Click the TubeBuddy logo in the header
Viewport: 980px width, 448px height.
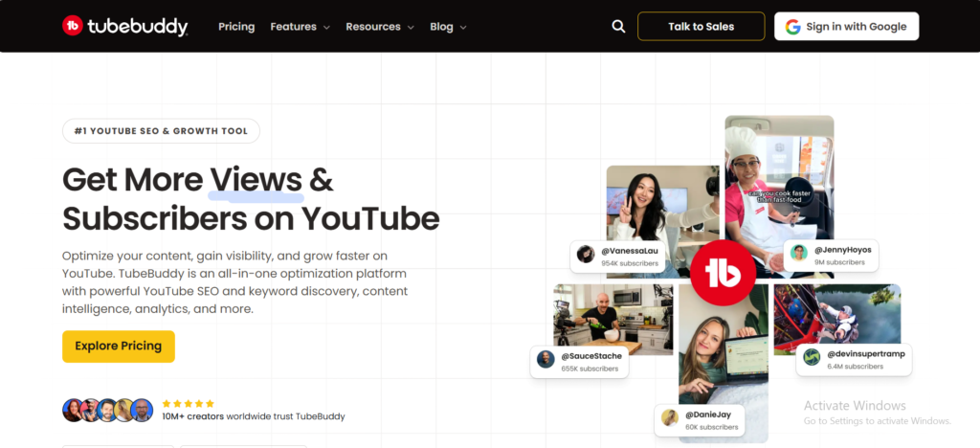point(125,26)
